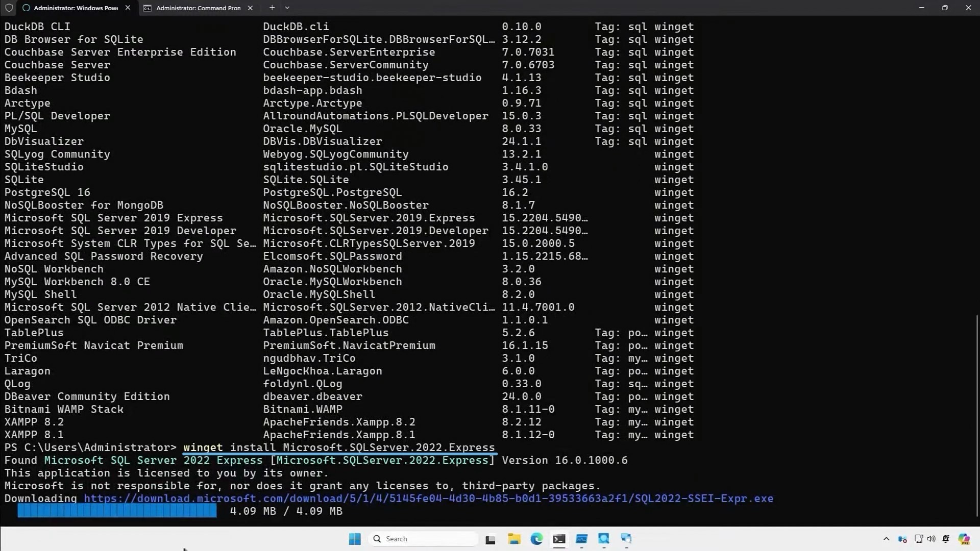
Task: Open network settings from the tray
Action: click(919, 539)
